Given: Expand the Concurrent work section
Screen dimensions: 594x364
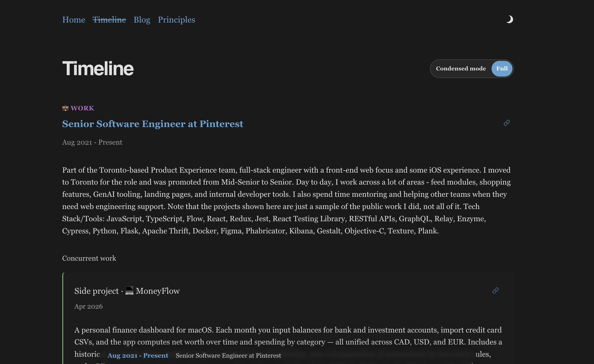Looking at the screenshot, I should click(89, 258).
